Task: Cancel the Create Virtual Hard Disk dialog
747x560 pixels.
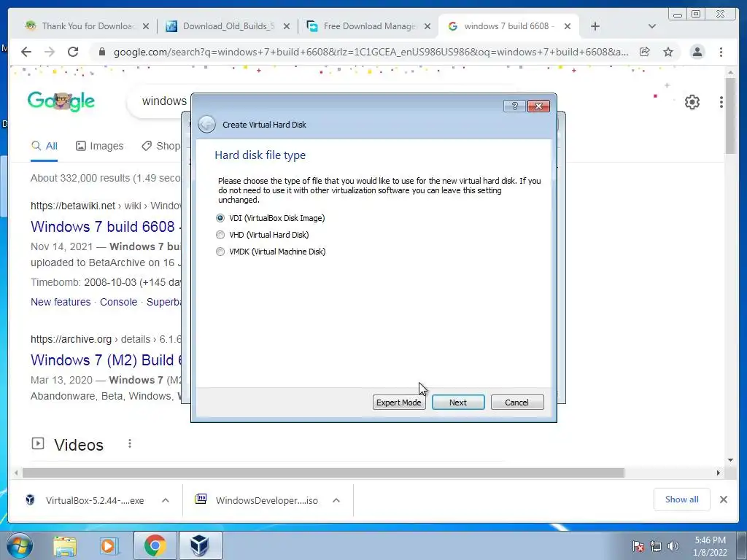Action: click(x=517, y=402)
